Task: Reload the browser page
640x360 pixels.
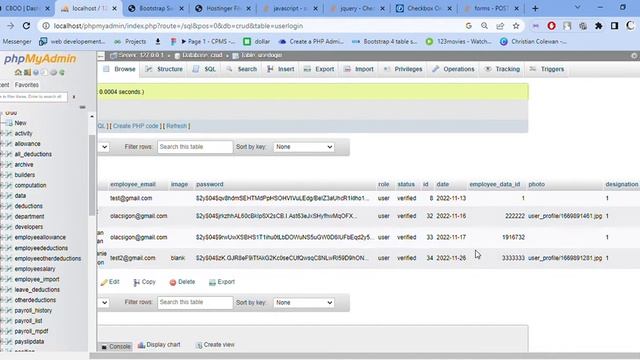Action: tap(27, 26)
